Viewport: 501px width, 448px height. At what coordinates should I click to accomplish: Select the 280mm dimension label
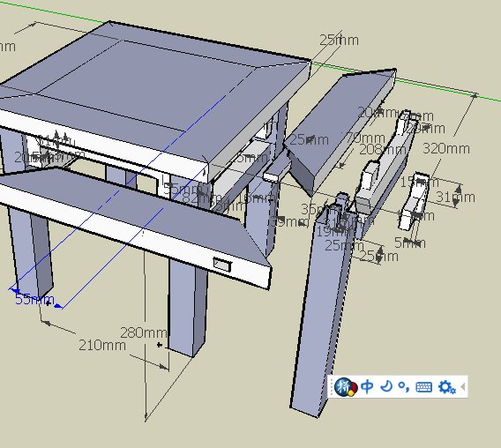(x=144, y=333)
